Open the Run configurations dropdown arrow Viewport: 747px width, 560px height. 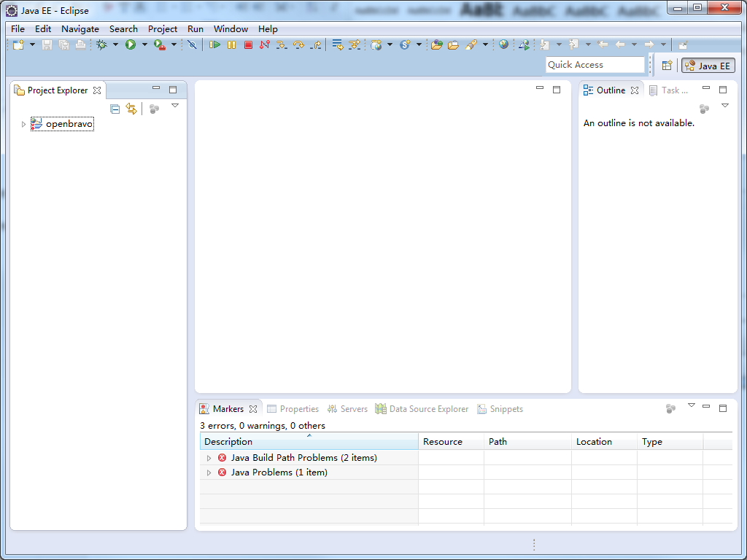point(144,44)
